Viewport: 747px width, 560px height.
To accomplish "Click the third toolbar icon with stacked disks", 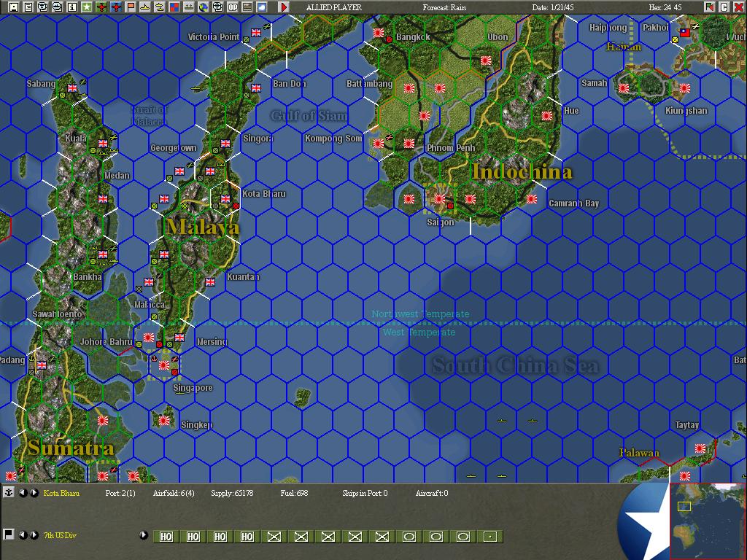I will pos(43,7).
